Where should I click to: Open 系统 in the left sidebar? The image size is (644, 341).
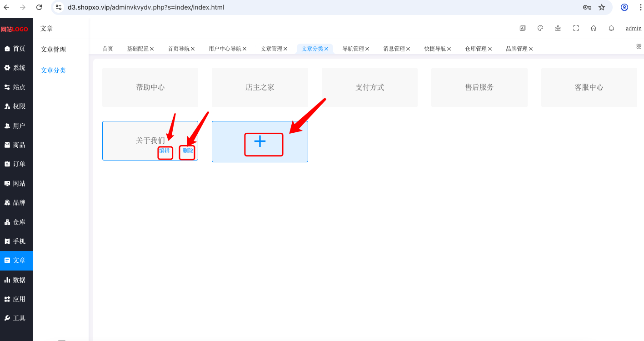coord(16,68)
